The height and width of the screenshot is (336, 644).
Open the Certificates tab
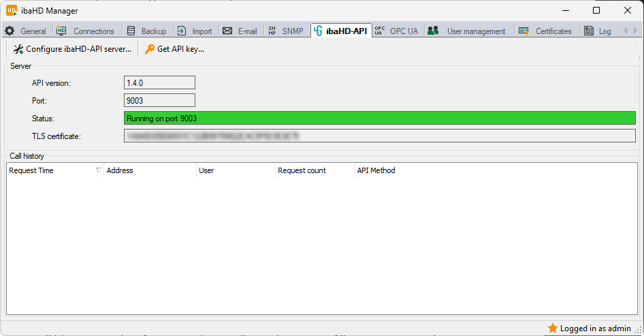click(545, 31)
